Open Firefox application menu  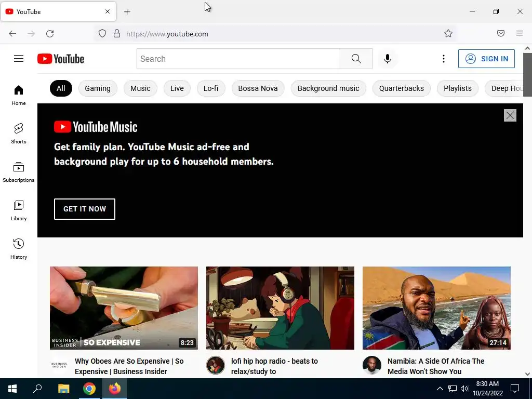point(520,33)
